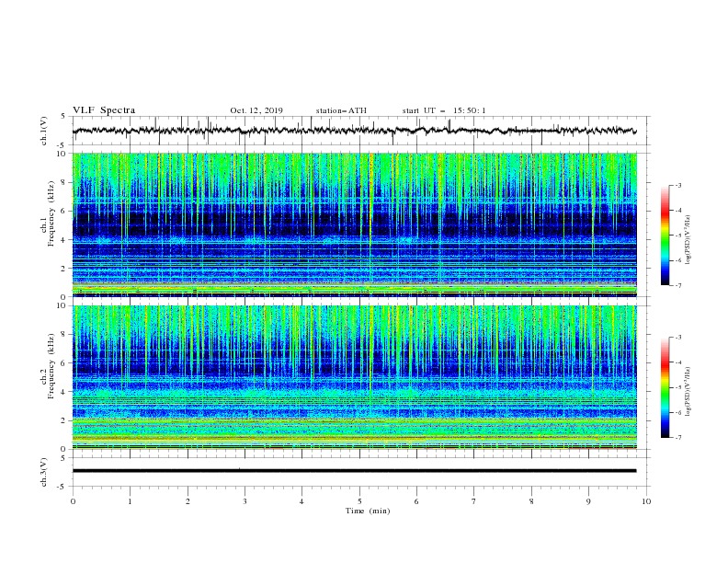The height and width of the screenshot is (563, 728).
Task: Click the ch.1 voltage waveform trace
Action: 354,131
